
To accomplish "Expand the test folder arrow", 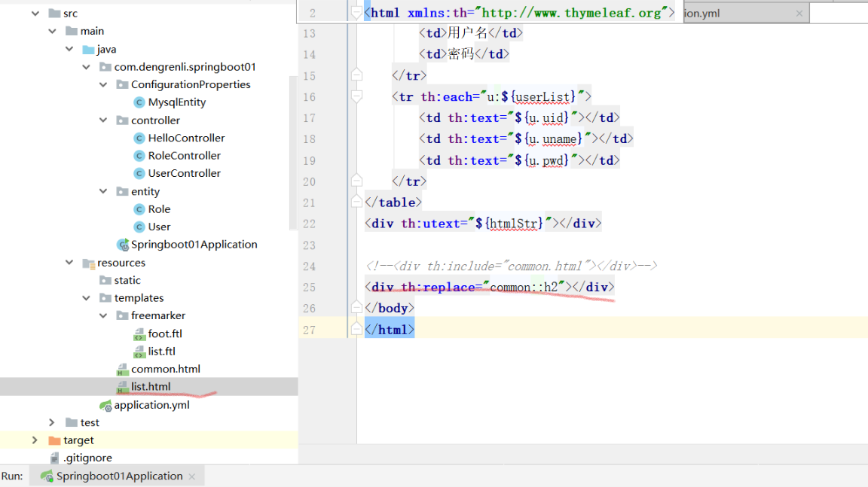I will coord(52,422).
